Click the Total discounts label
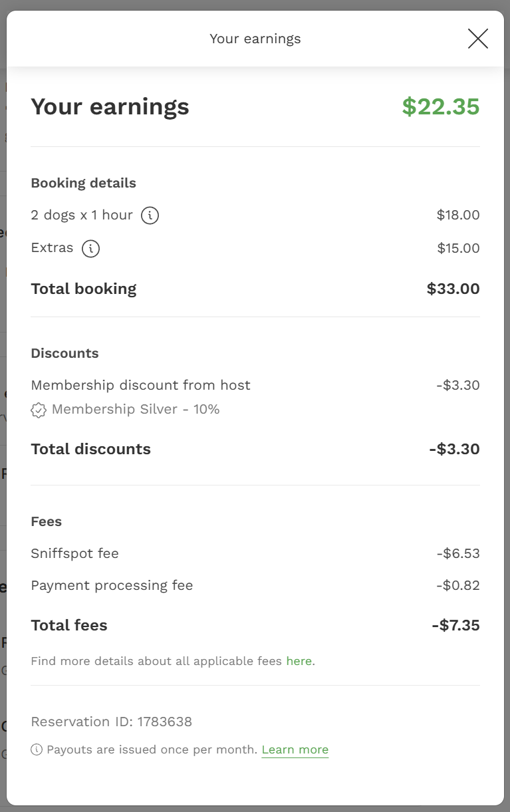 point(90,449)
